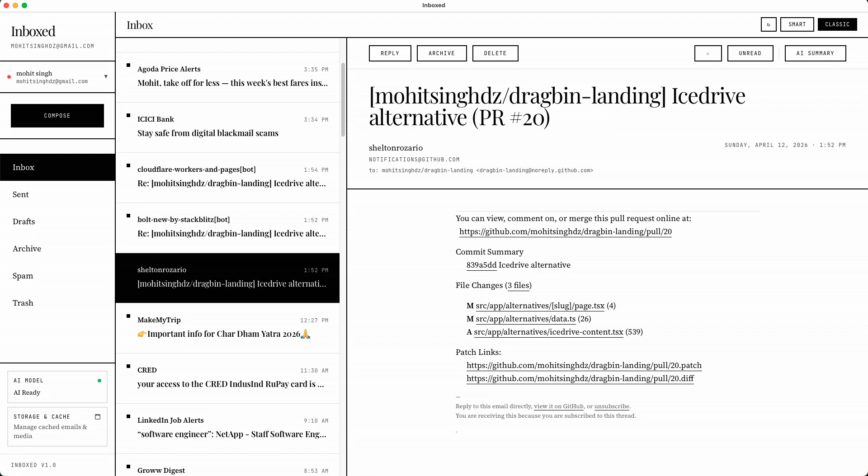
Task: Switch to SMART view
Action: tap(797, 24)
